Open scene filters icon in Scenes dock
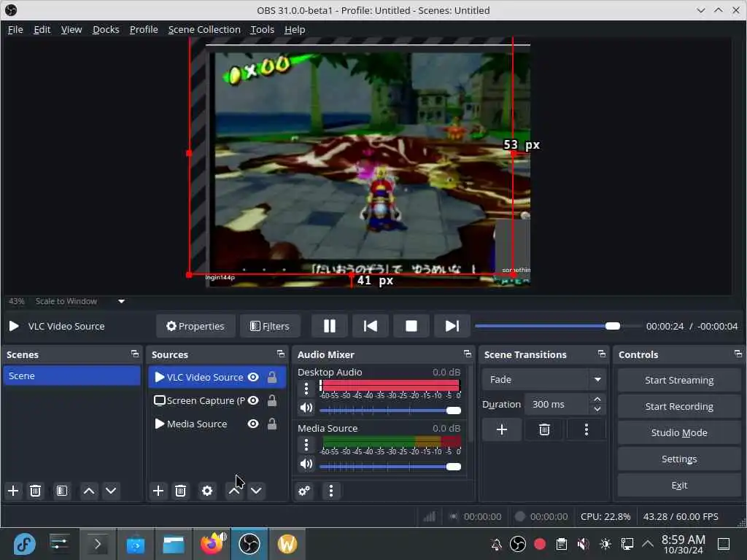 pyautogui.click(x=62, y=491)
